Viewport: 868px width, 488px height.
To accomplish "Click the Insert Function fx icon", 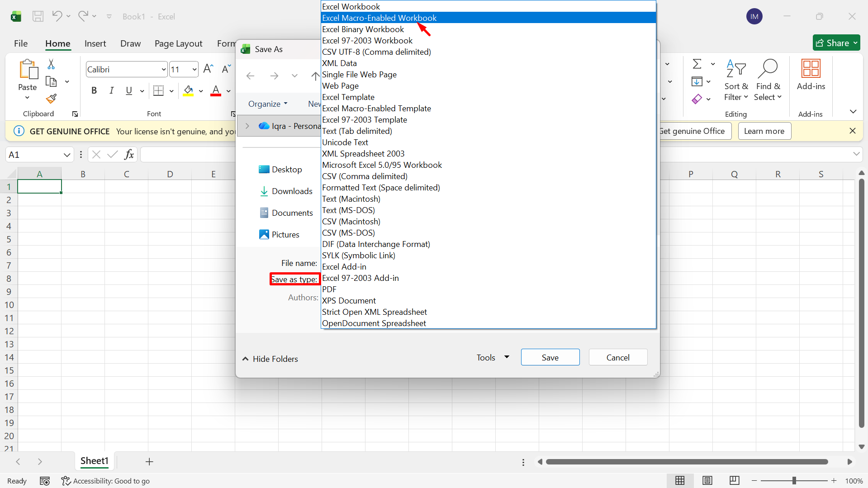I will click(x=129, y=155).
